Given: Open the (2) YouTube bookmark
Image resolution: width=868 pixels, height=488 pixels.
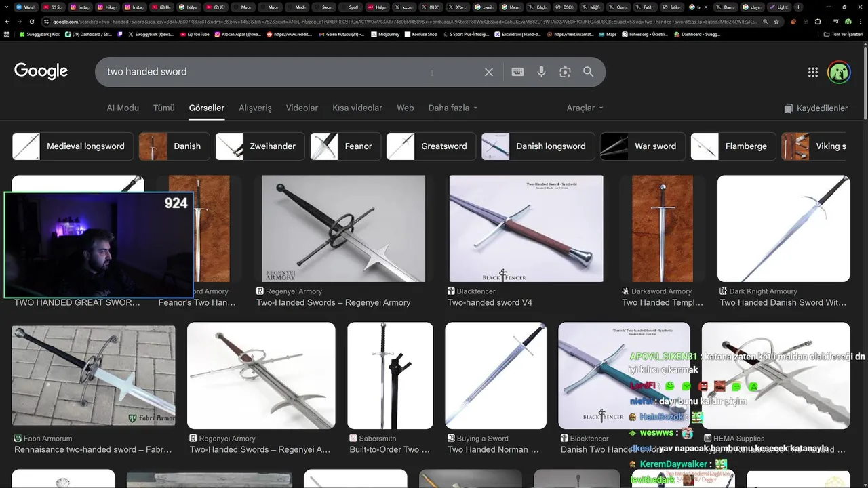Looking at the screenshot, I should coord(195,34).
